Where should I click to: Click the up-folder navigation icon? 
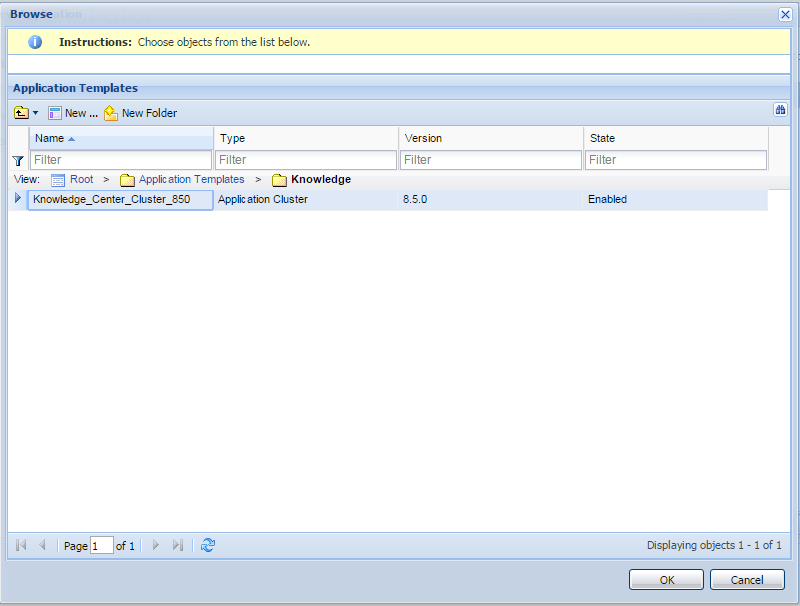[21, 113]
